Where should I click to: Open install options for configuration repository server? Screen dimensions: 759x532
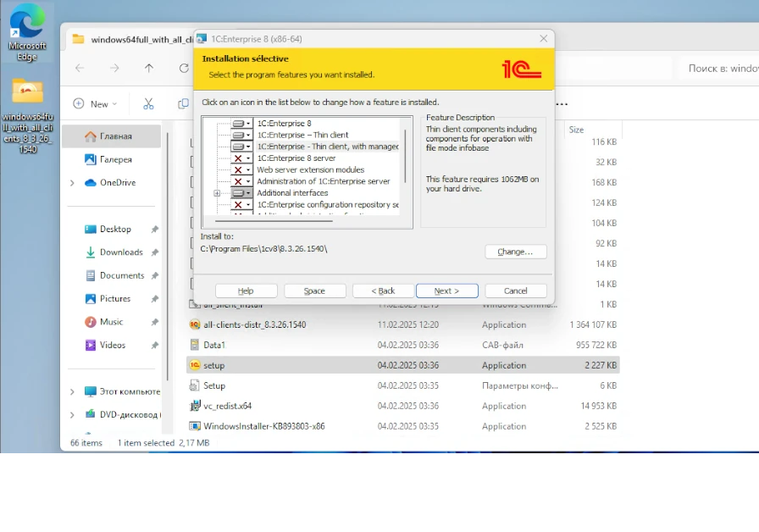[241, 205]
